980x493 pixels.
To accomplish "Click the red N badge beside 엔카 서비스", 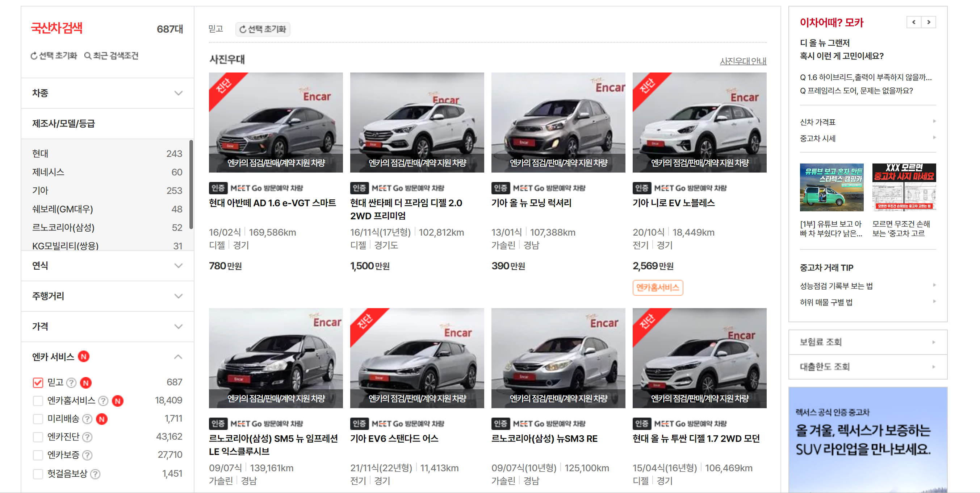I will tap(84, 357).
